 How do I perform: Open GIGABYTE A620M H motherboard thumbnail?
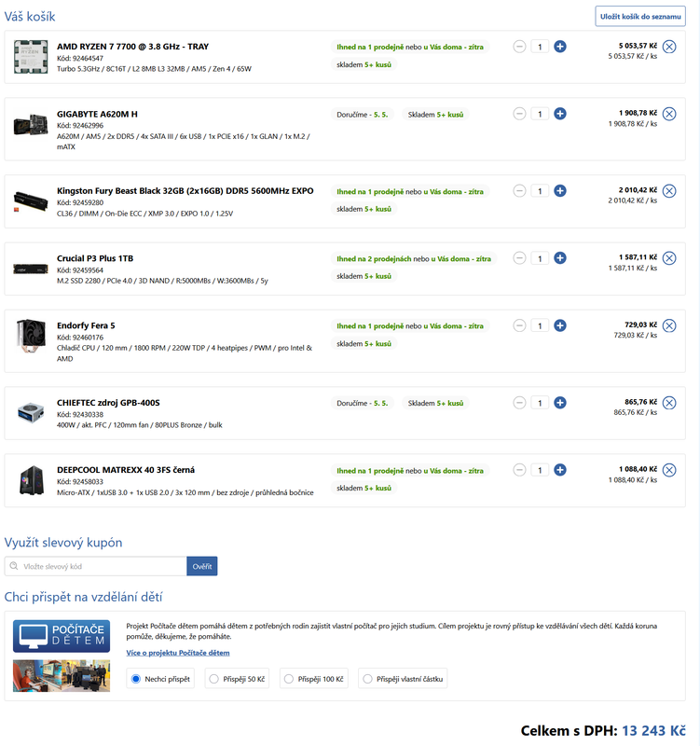pos(31,125)
